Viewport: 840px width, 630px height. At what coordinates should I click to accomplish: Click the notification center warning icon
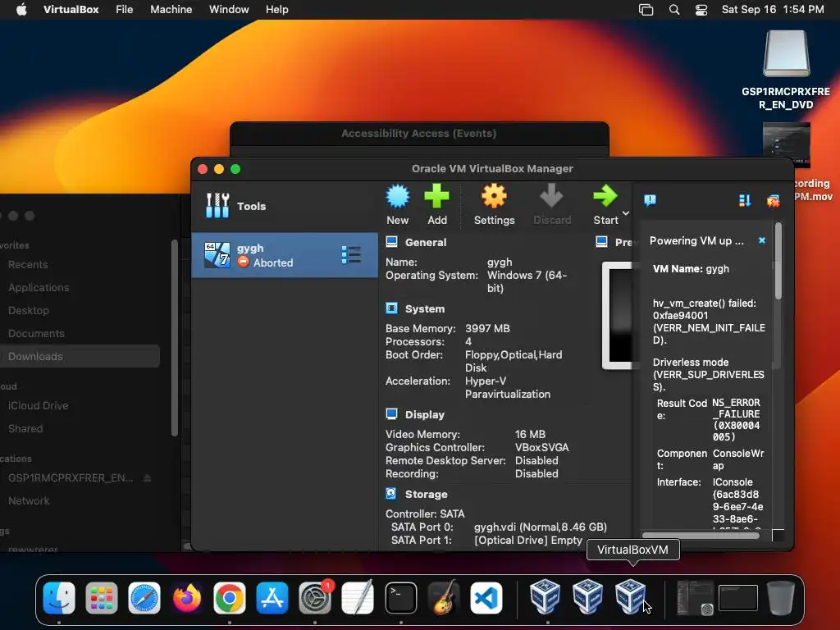tap(650, 200)
